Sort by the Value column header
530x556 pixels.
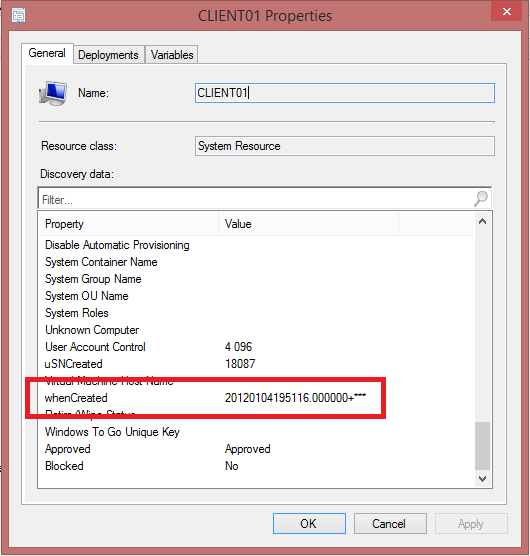(308, 224)
